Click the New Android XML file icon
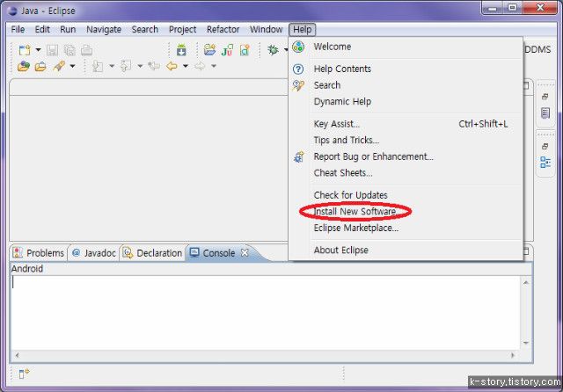563x392 pixels. (x=245, y=50)
